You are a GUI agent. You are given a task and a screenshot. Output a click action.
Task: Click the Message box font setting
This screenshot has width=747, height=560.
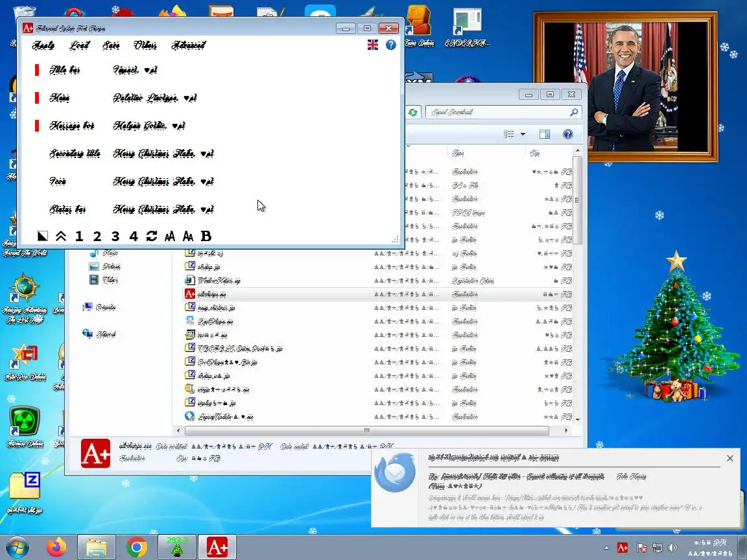point(72,126)
